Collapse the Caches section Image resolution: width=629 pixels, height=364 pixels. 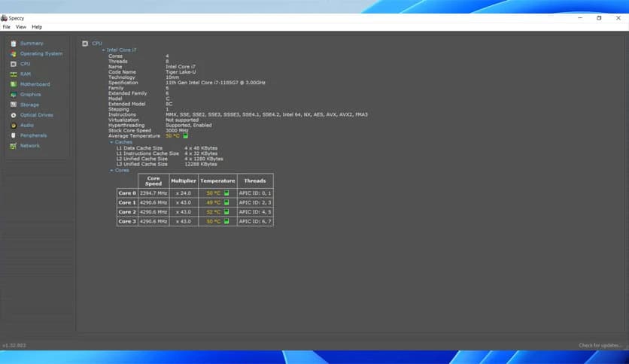(111, 142)
